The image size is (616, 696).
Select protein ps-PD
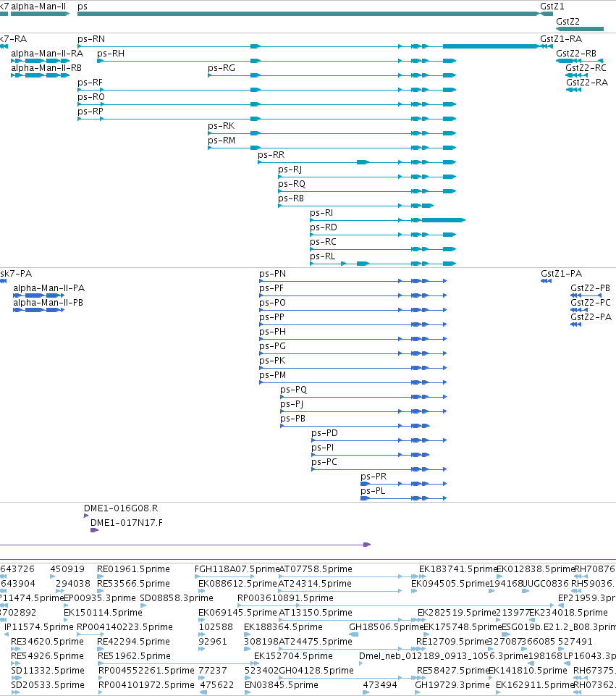324,433
